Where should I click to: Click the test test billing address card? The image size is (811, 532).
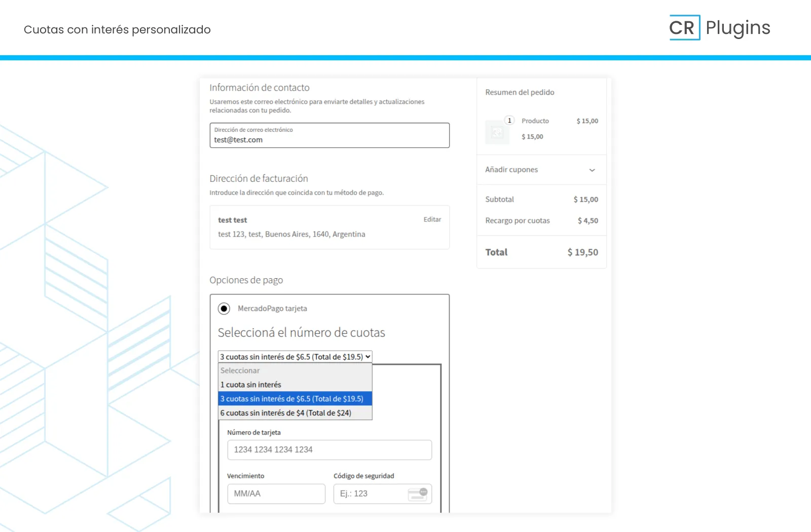pos(329,227)
